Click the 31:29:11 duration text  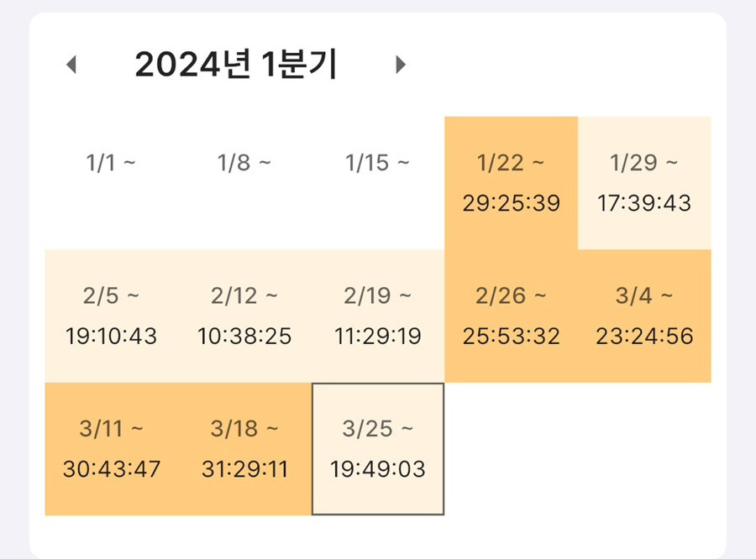tap(244, 469)
